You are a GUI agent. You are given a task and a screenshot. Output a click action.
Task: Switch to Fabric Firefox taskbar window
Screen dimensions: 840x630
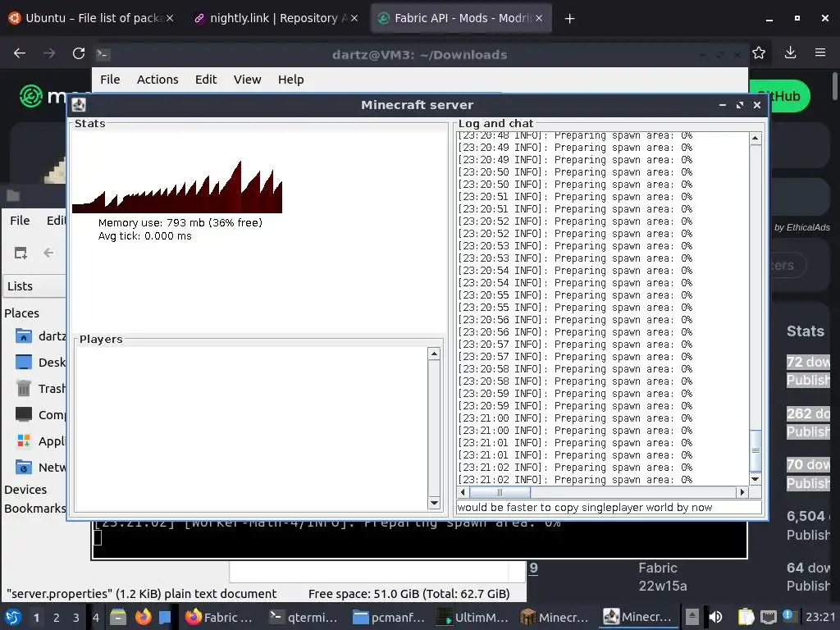click(218, 617)
